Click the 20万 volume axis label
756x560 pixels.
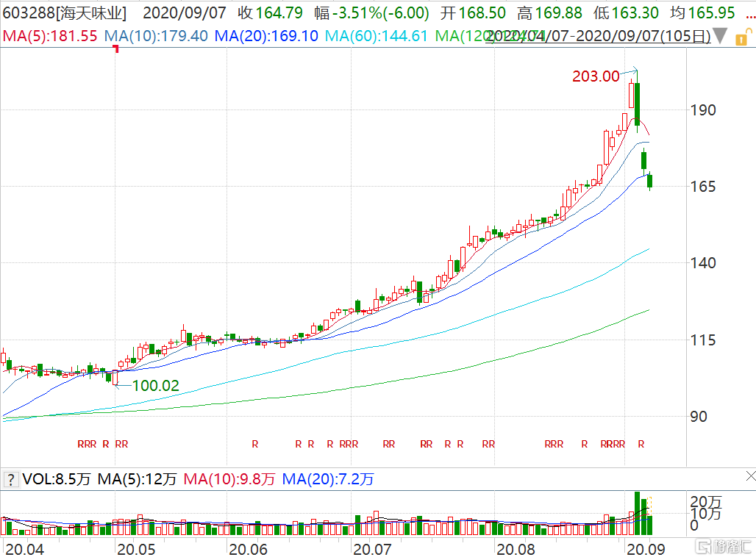[705, 503]
